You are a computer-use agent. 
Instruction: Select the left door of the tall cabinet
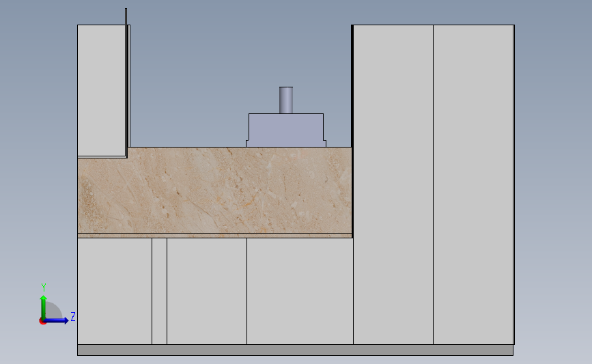(393, 184)
